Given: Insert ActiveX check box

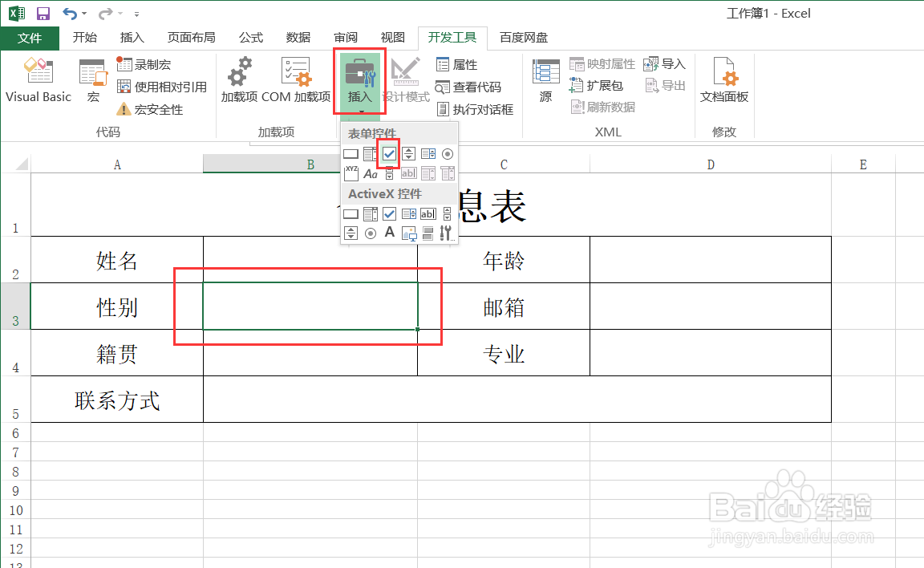Looking at the screenshot, I should coord(389,214).
